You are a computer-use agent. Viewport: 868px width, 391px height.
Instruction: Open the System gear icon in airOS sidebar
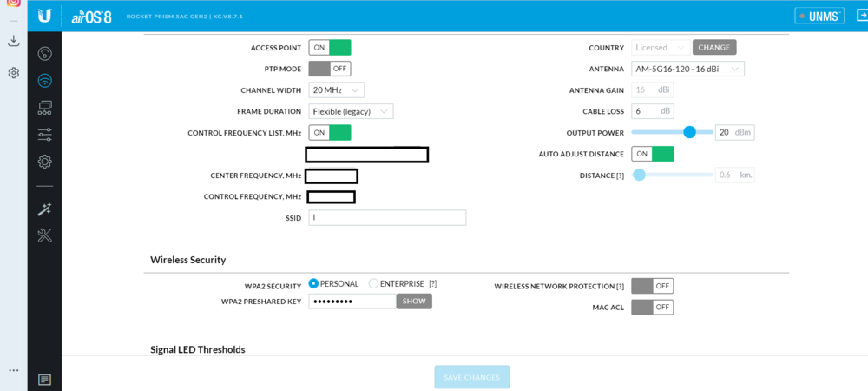coord(44,162)
